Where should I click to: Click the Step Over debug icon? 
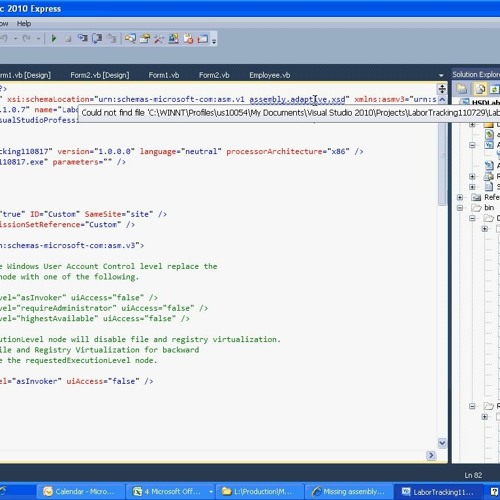97,39
